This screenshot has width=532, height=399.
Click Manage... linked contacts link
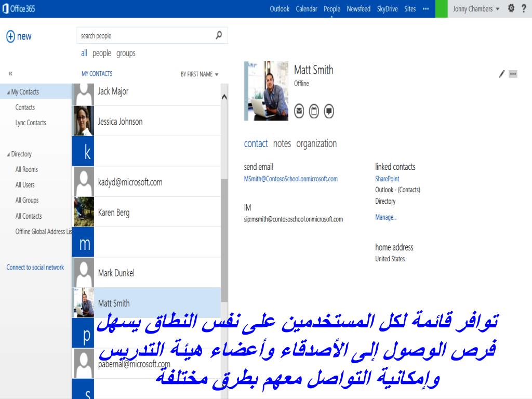coord(386,217)
